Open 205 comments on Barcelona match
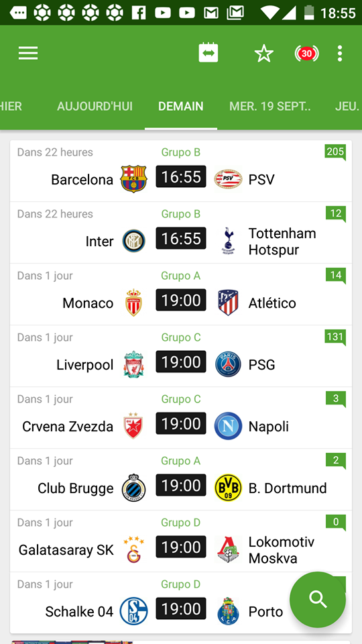Viewport: 362px width, 644px height. 335,152
